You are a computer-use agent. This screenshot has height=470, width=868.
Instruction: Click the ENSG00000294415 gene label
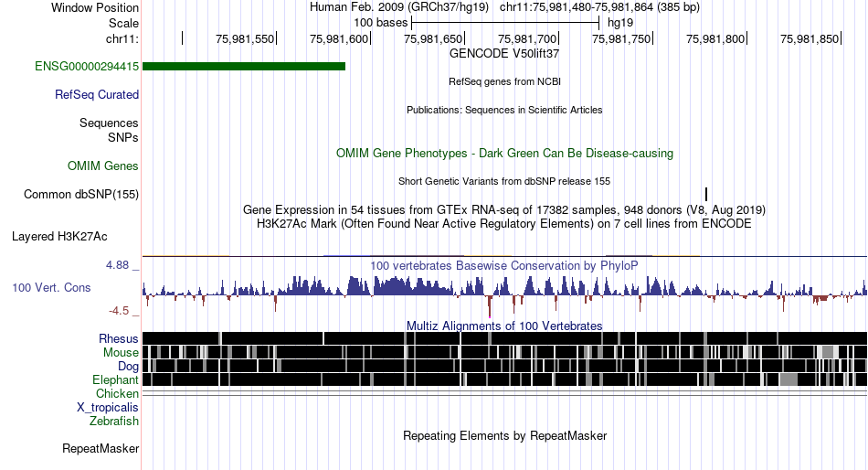pyautogui.click(x=87, y=67)
